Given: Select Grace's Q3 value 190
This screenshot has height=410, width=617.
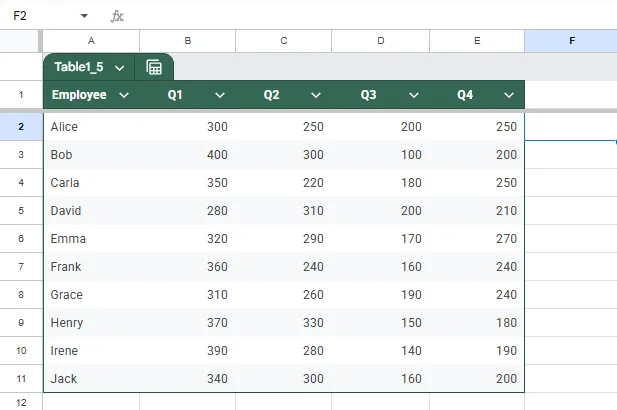Looking at the screenshot, I should click(381, 294).
